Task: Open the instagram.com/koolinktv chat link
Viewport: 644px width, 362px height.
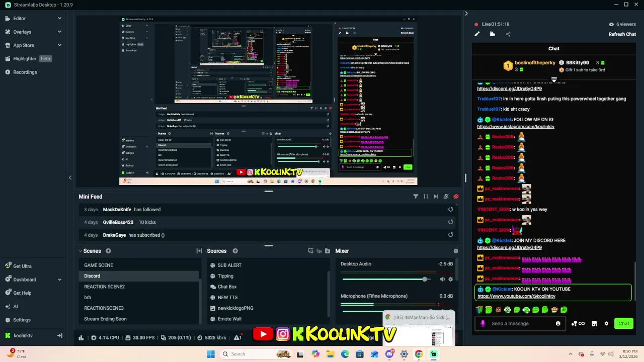Action: point(516,127)
